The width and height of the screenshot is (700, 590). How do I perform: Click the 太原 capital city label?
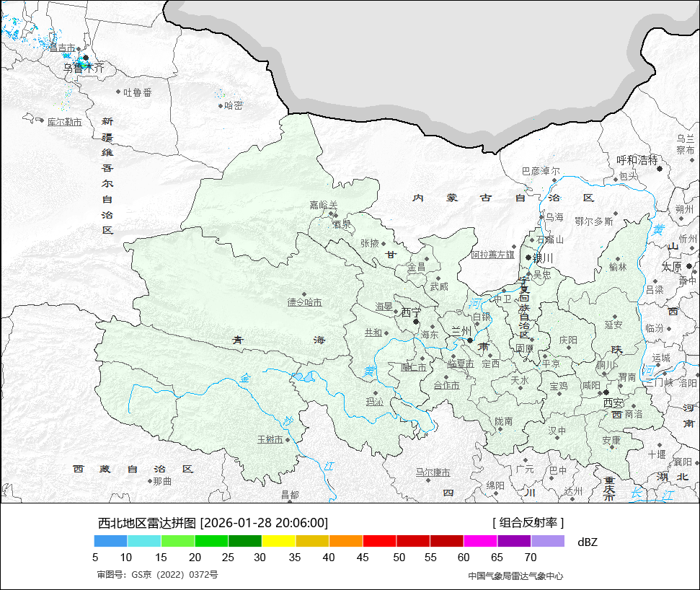[x=672, y=267]
